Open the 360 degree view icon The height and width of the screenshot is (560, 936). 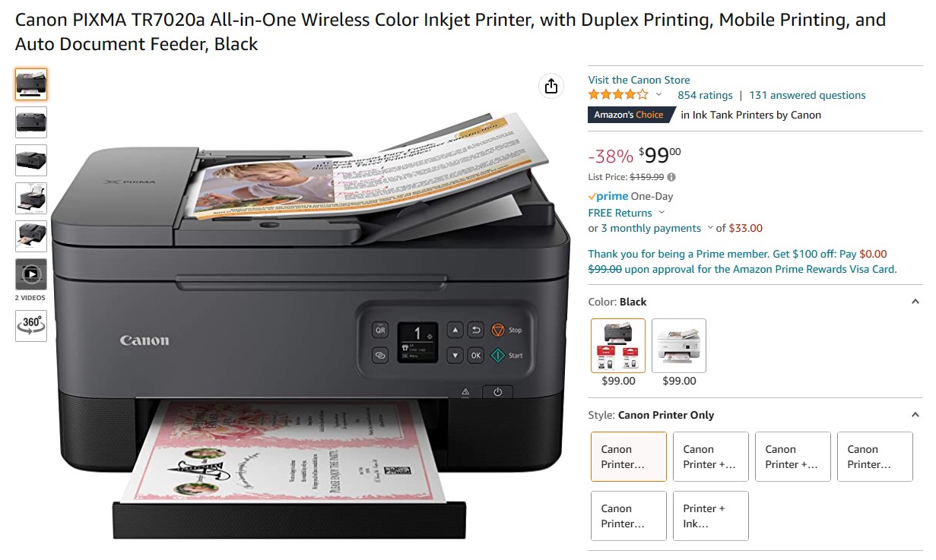click(x=31, y=325)
